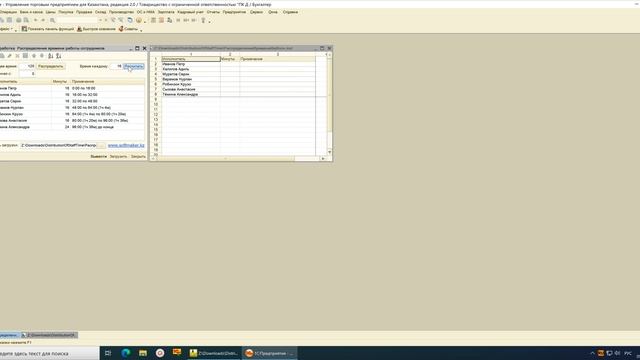
Task: Maximize the processing window
Action: (x=137, y=48)
